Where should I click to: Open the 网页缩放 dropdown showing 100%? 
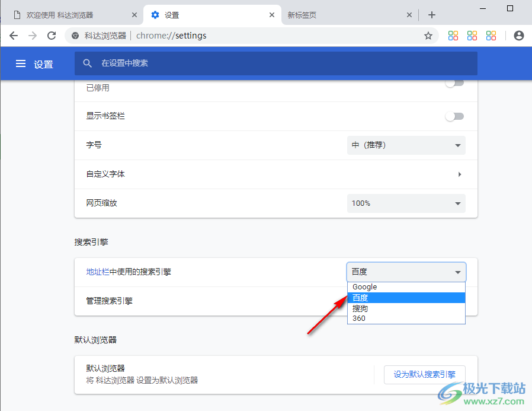pos(406,203)
